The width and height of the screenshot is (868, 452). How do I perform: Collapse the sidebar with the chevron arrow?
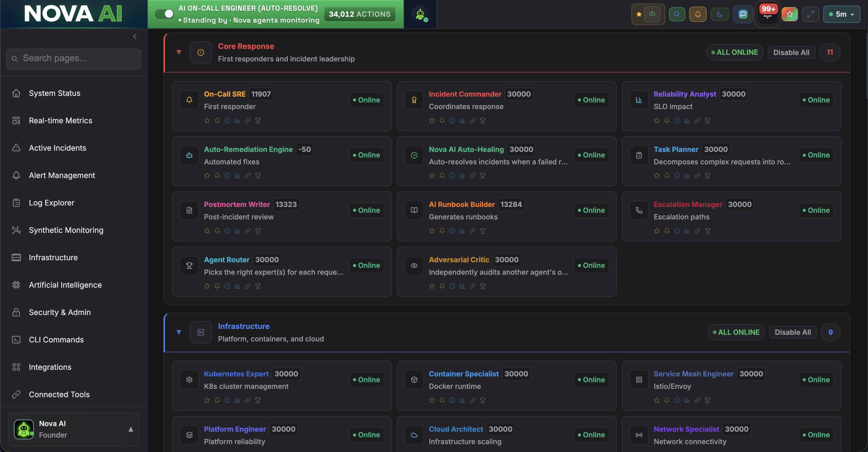click(135, 36)
